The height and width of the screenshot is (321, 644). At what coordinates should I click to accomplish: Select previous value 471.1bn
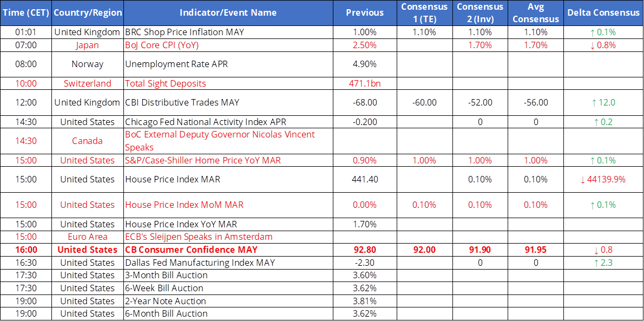pyautogui.click(x=365, y=83)
